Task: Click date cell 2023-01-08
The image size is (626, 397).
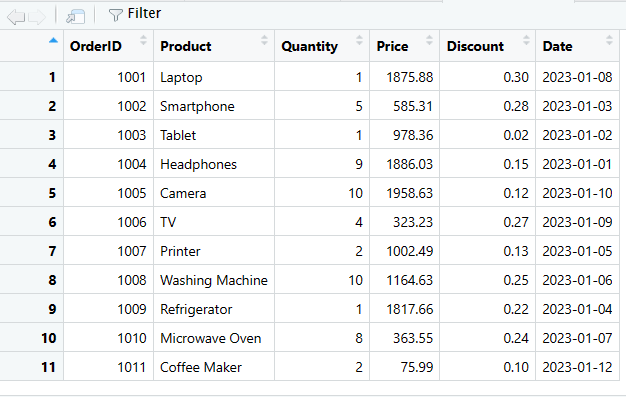Action: pos(577,77)
